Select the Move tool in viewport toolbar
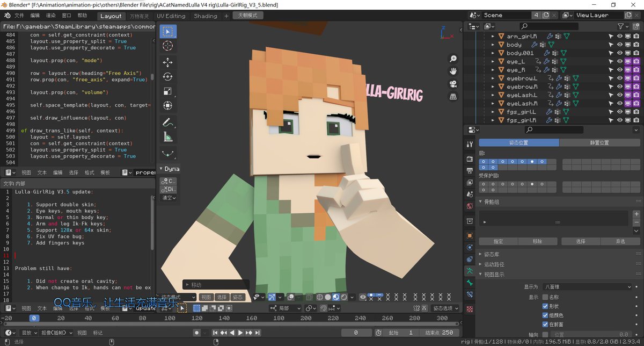644x346 pixels. (168, 62)
